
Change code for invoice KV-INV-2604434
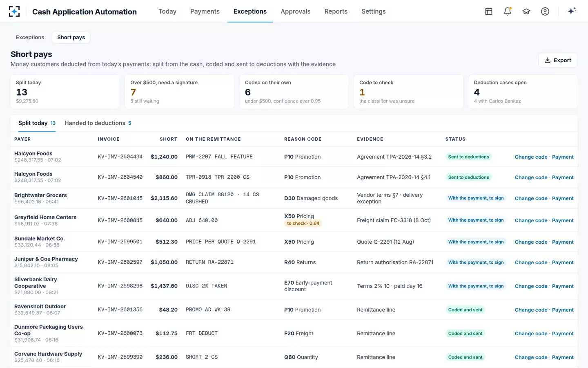531,157
